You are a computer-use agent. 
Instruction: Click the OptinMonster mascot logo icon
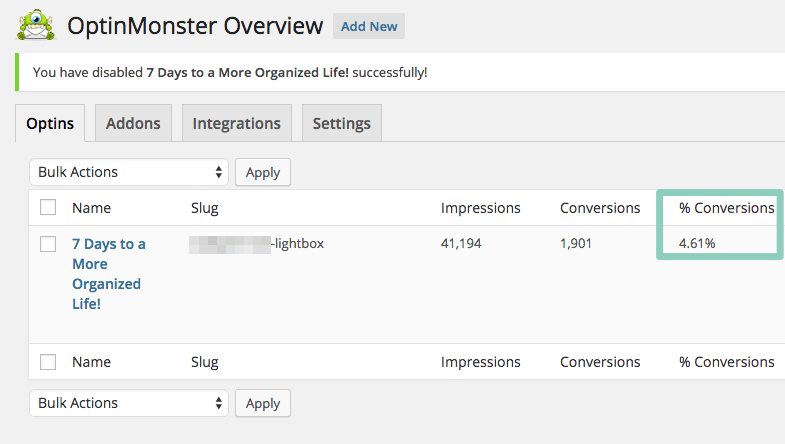(x=36, y=25)
